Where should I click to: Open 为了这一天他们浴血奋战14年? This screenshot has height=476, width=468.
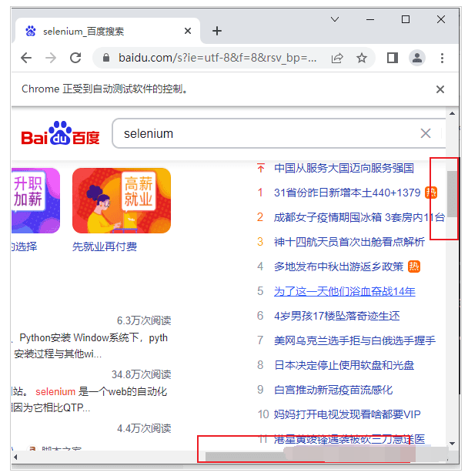pos(345,291)
